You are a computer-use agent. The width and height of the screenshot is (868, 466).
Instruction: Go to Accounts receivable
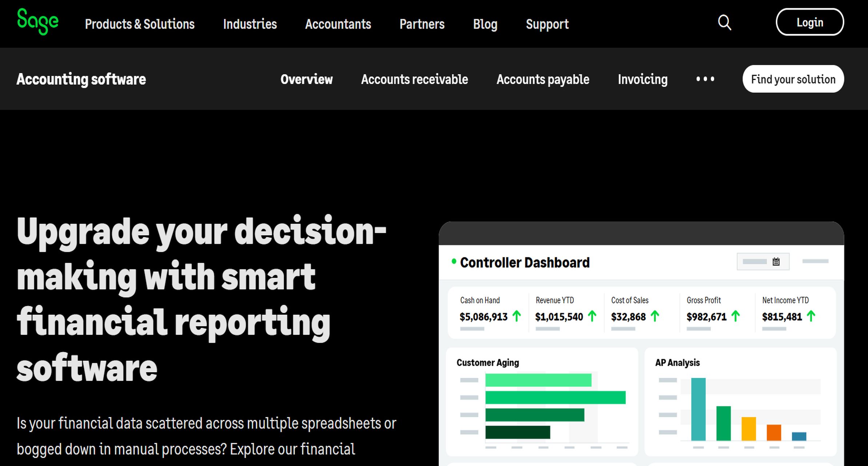point(414,79)
